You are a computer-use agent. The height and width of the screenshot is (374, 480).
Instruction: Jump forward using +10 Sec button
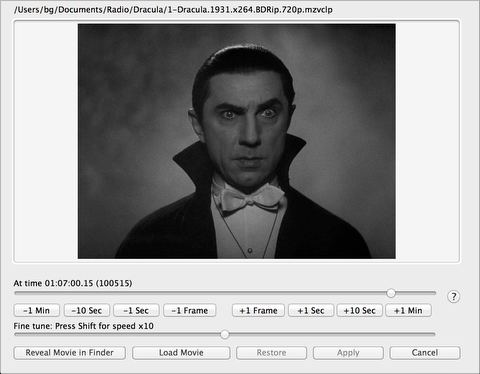[359, 311]
